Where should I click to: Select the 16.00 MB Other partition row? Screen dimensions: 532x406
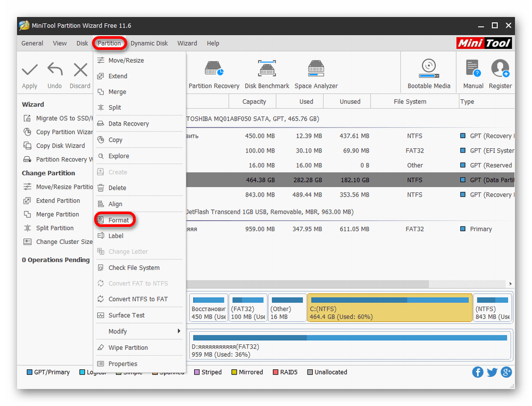[x=350, y=165]
